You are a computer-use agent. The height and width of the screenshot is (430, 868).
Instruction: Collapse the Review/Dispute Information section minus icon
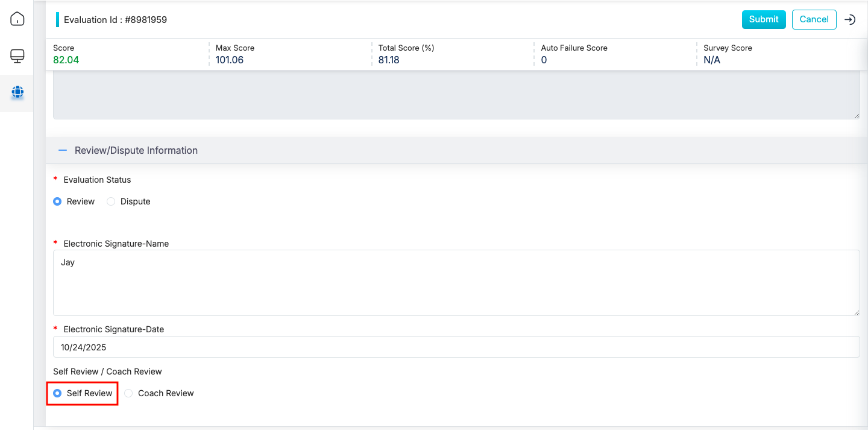click(x=62, y=150)
